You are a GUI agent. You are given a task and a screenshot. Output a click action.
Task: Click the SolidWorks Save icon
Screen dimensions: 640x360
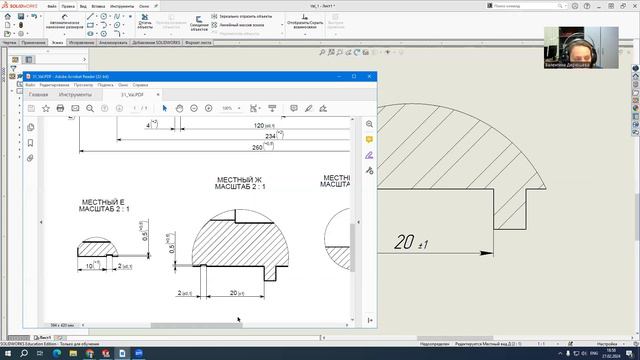[x=21, y=16]
